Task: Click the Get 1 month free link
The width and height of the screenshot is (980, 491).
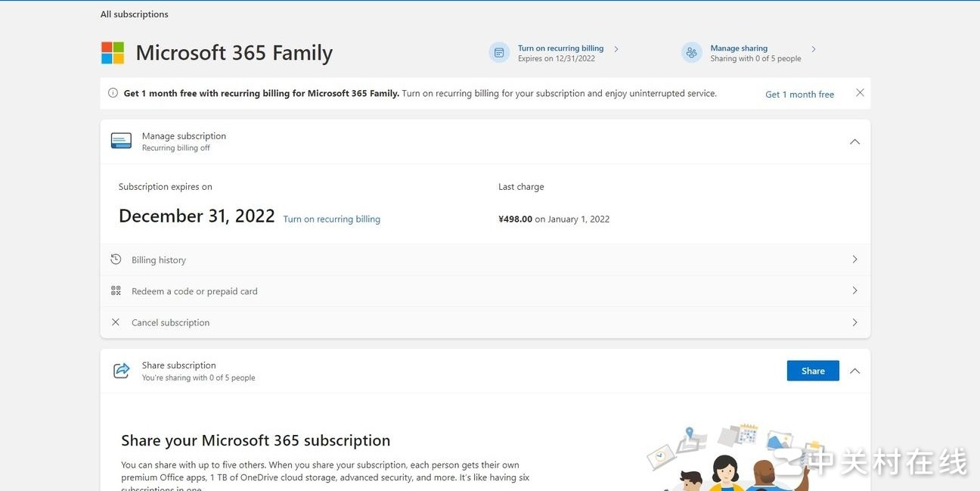Action: pyautogui.click(x=799, y=94)
